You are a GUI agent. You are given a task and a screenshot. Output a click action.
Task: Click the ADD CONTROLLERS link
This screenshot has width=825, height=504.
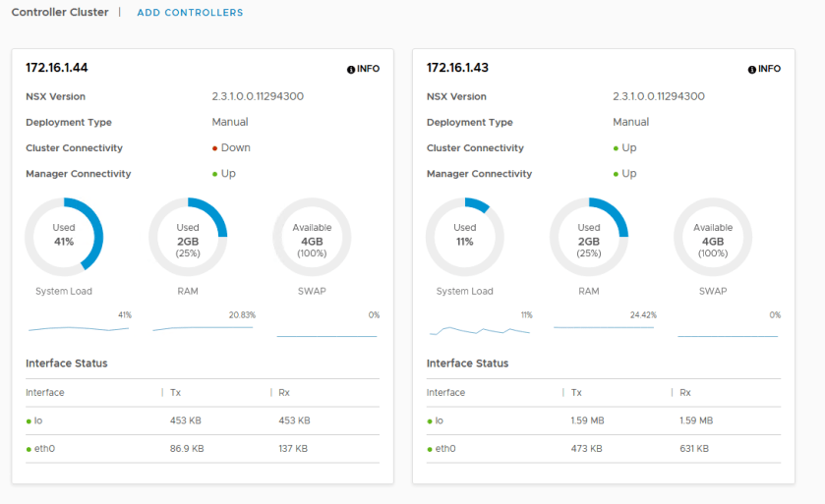[x=190, y=13]
